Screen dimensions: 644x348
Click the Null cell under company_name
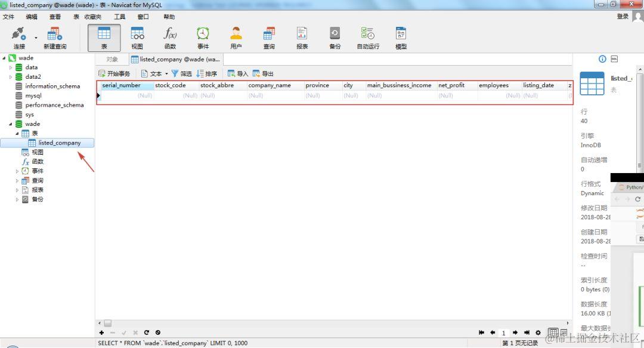tap(275, 96)
